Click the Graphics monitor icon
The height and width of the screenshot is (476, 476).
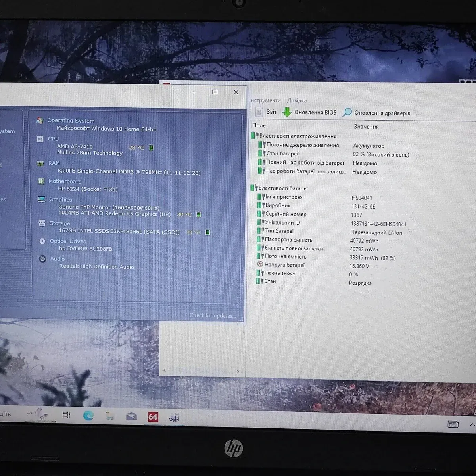click(41, 200)
